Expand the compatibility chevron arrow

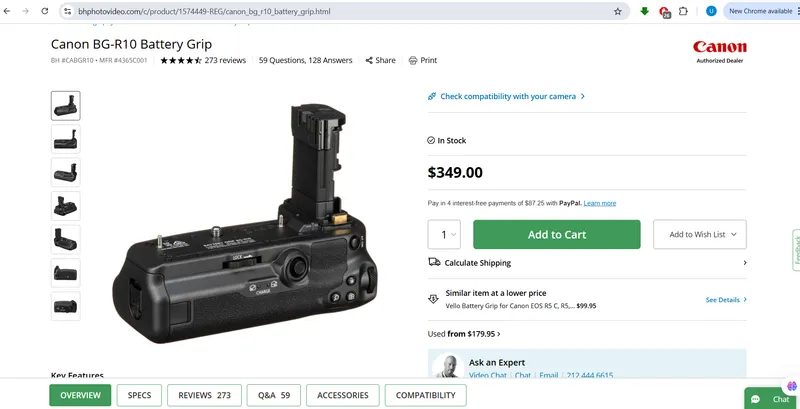click(583, 96)
